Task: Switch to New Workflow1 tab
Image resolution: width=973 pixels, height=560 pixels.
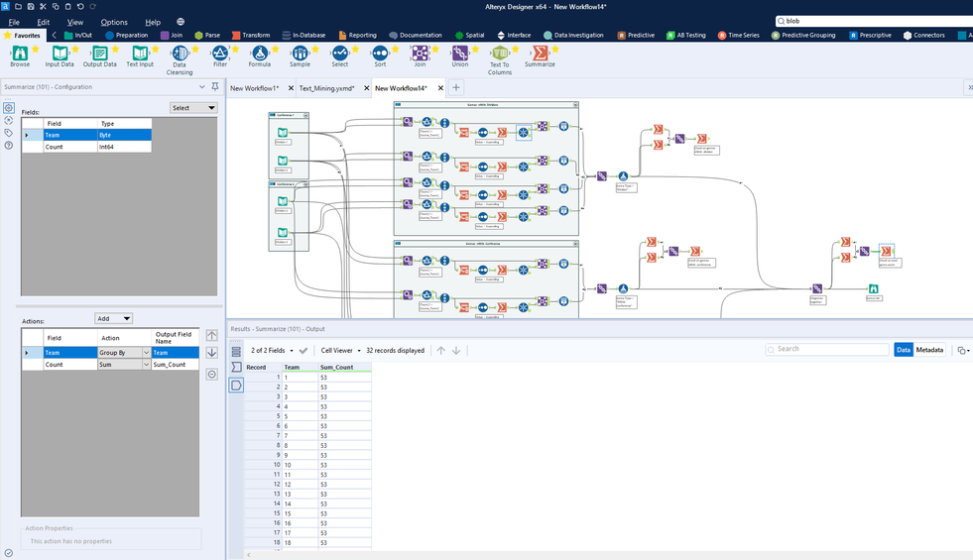Action: pos(255,88)
